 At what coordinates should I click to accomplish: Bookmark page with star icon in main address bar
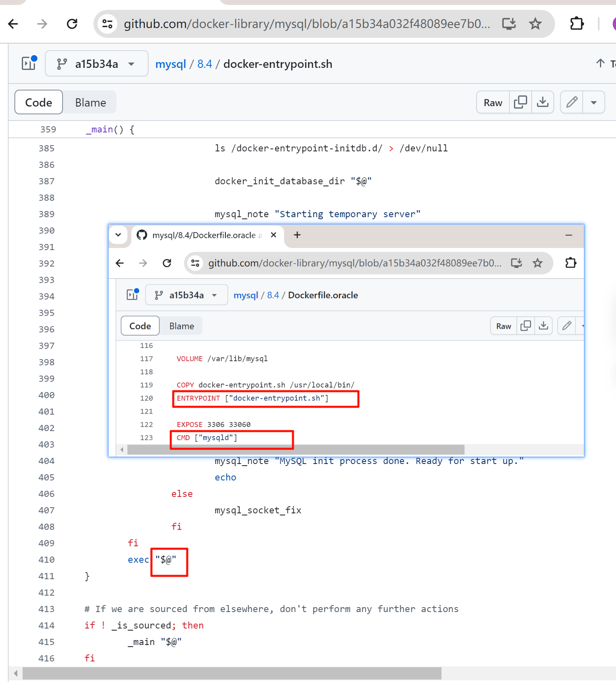[535, 24]
